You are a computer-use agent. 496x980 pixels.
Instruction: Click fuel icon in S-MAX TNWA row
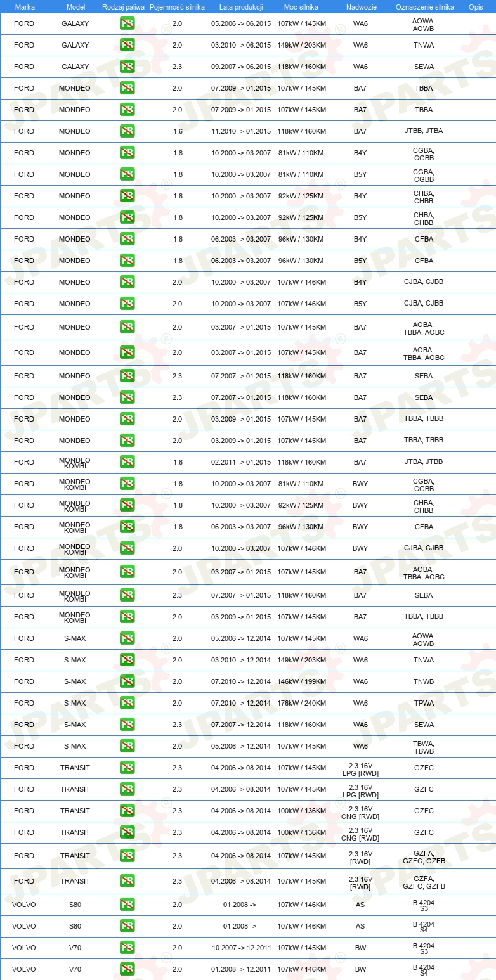tap(127, 660)
